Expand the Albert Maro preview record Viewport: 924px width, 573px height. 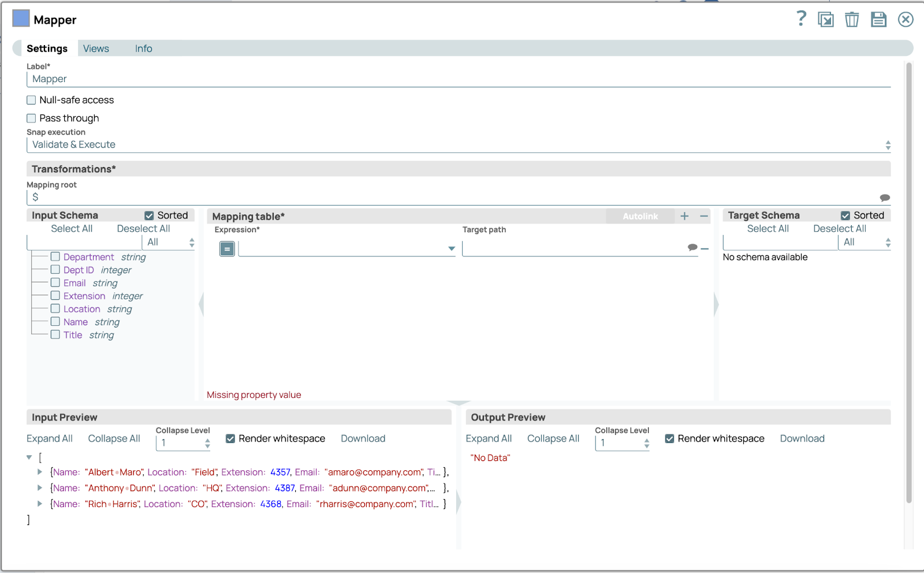[x=40, y=472]
